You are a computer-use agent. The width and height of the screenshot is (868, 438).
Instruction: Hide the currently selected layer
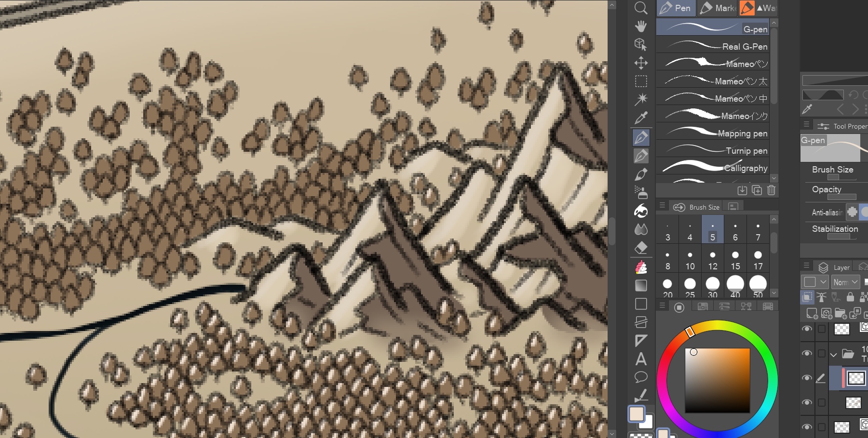pyautogui.click(x=807, y=378)
